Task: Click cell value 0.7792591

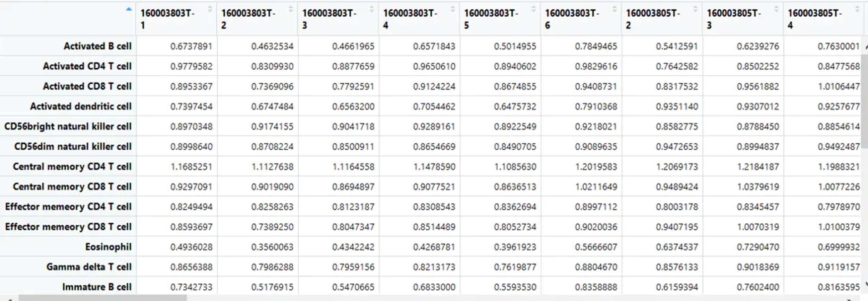Action: click(353, 86)
